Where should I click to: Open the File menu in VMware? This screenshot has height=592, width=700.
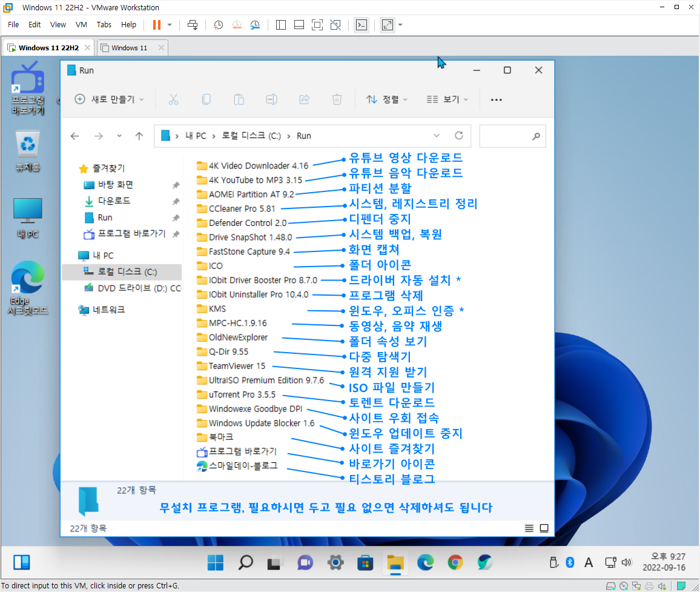click(x=13, y=25)
